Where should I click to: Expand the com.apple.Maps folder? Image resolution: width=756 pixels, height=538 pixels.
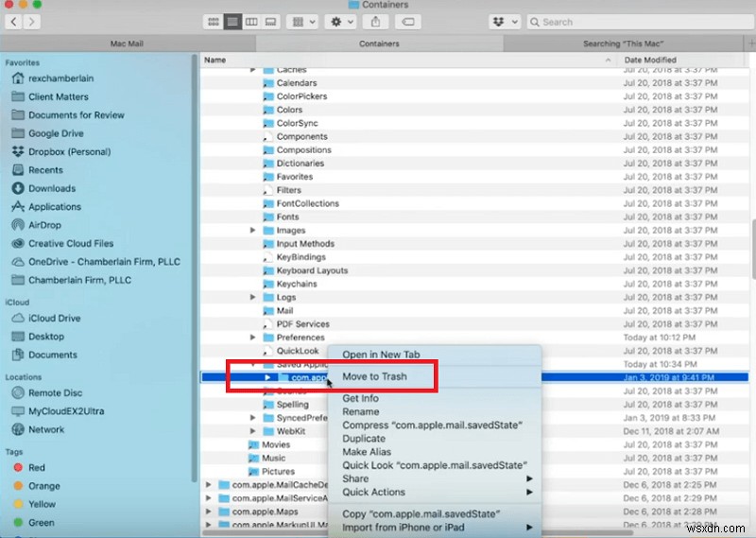tap(208, 512)
